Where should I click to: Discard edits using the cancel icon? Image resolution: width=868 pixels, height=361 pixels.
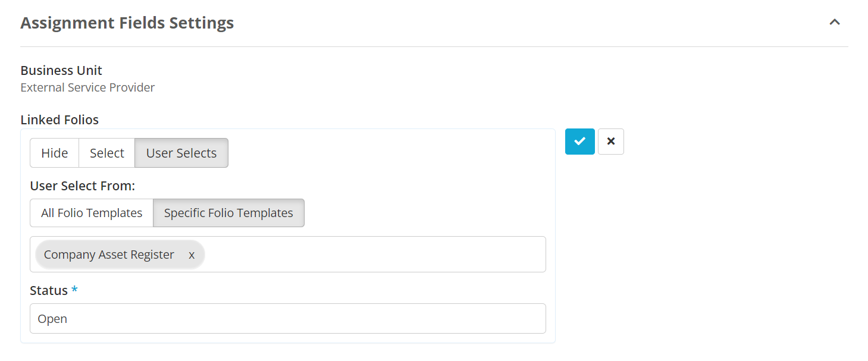point(610,142)
